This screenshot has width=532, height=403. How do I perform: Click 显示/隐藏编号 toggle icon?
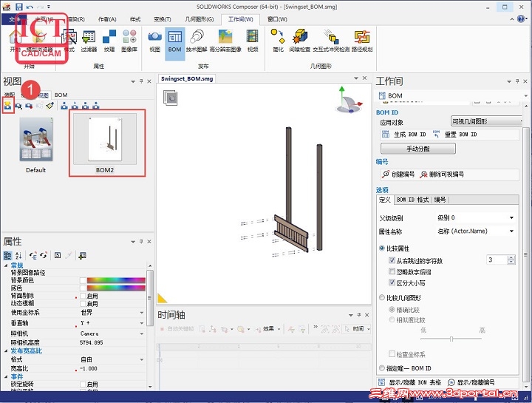451,382
